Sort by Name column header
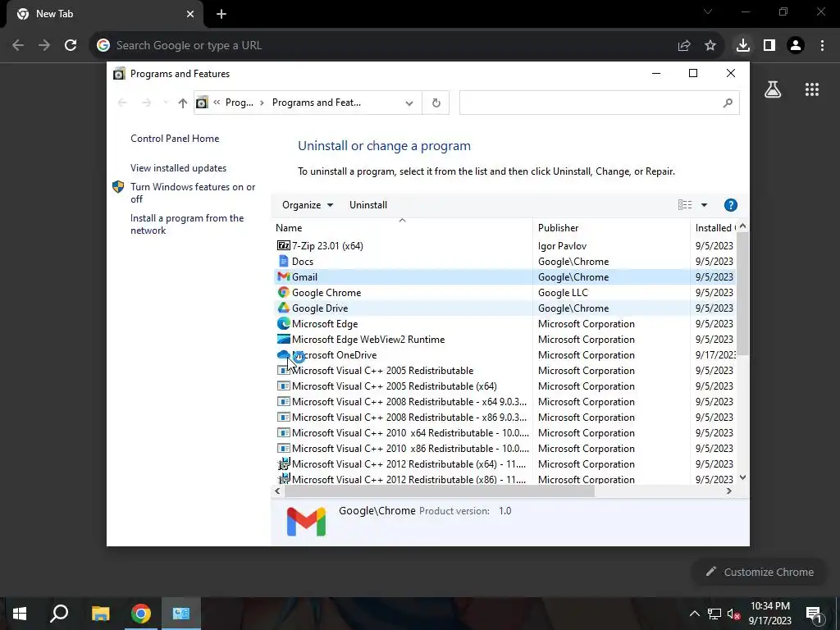 click(x=402, y=228)
